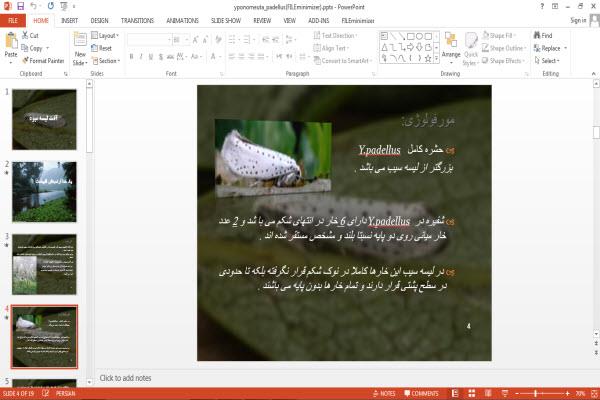600x400 pixels.
Task: Expand the shapes gallery More arrow
Action: 436,58
